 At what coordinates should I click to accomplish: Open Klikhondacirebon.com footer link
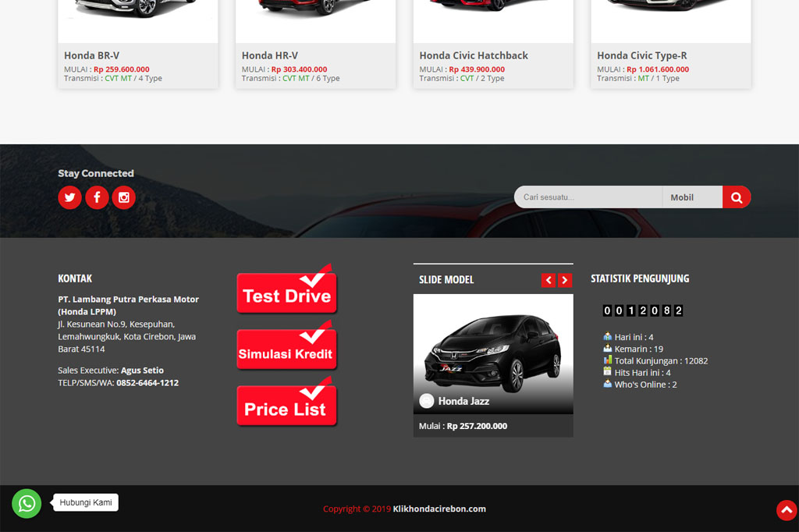click(x=439, y=509)
